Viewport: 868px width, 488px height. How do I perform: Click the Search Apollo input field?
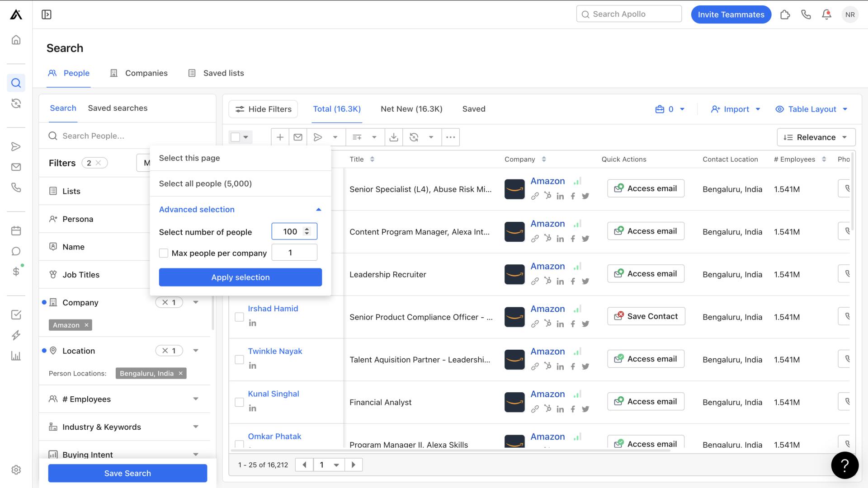coord(629,14)
